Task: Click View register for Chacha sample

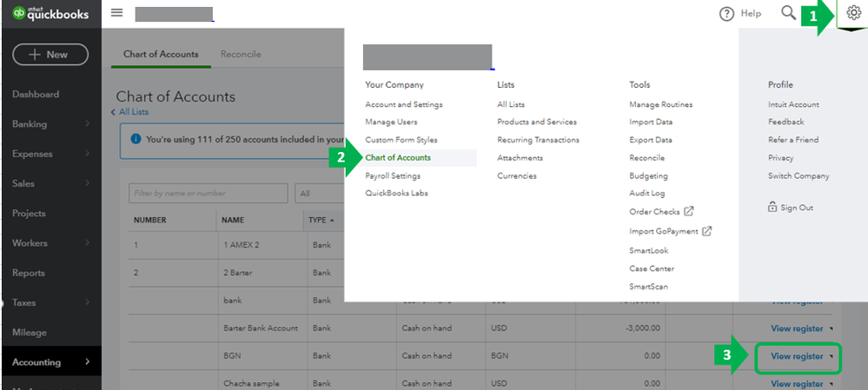Action: (x=797, y=383)
